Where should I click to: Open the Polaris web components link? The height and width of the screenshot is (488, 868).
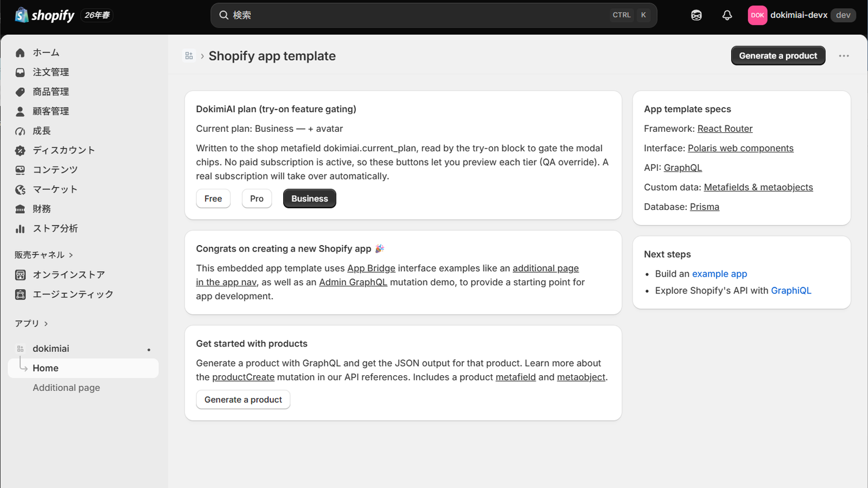[741, 148]
